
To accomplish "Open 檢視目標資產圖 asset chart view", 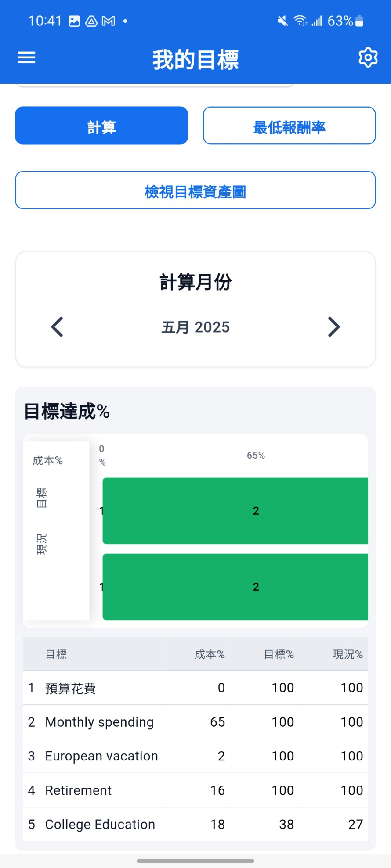I will 195,190.
